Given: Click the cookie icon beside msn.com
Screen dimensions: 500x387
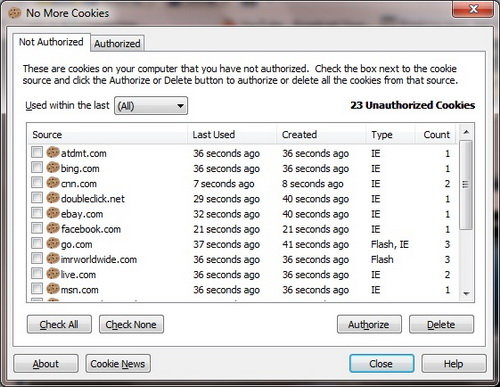Looking at the screenshot, I should click(x=53, y=289).
